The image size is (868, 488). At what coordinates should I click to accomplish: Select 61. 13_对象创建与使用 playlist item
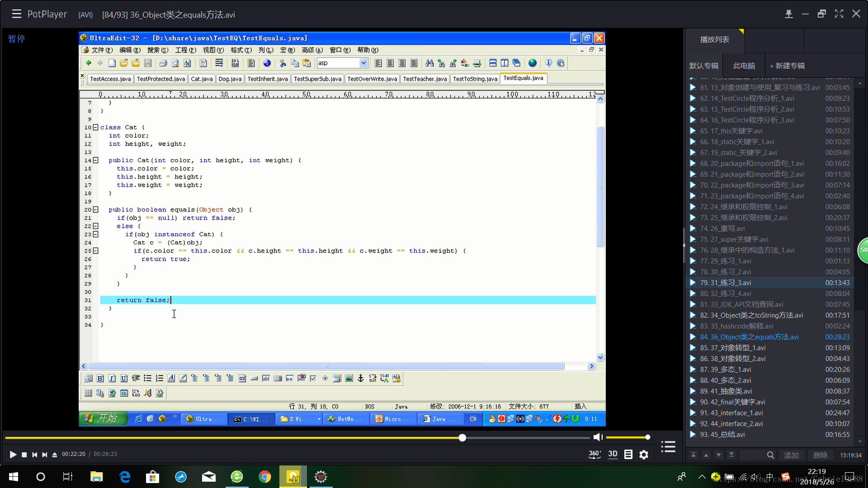click(769, 88)
